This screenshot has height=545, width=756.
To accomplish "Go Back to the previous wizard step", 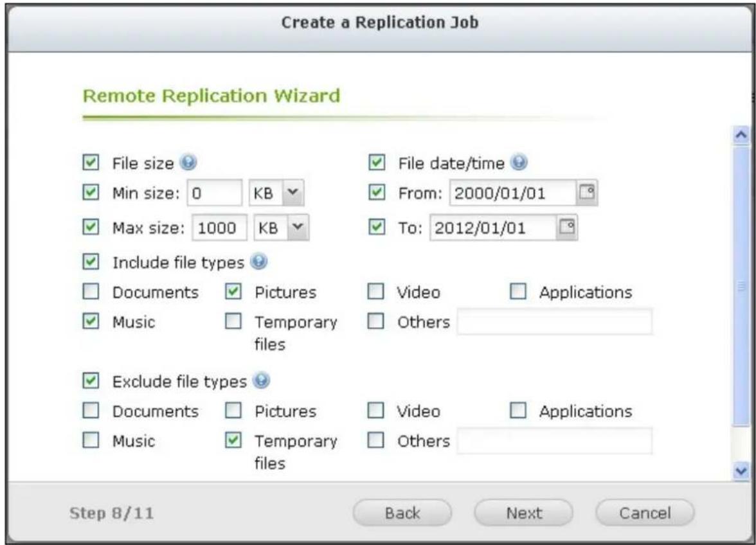I will [x=402, y=513].
